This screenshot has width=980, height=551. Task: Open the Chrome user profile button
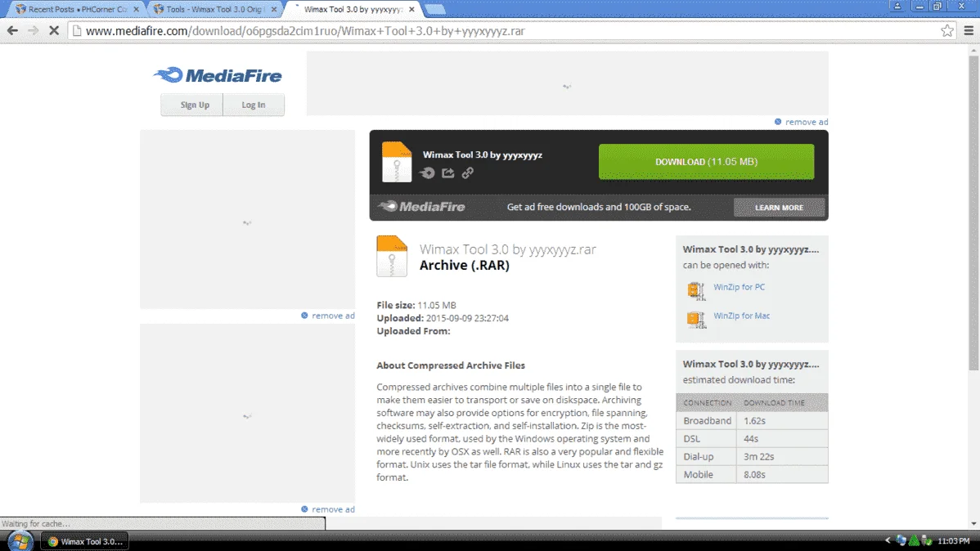[x=897, y=7]
